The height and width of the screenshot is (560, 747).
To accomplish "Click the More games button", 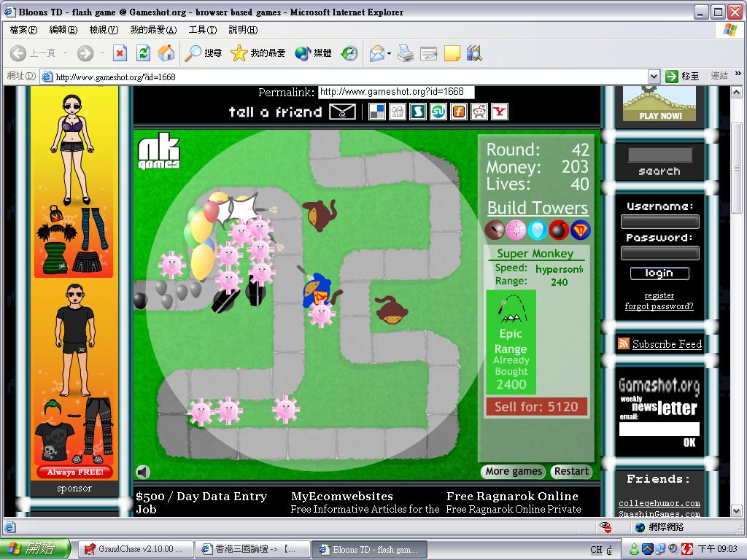I will (x=514, y=472).
